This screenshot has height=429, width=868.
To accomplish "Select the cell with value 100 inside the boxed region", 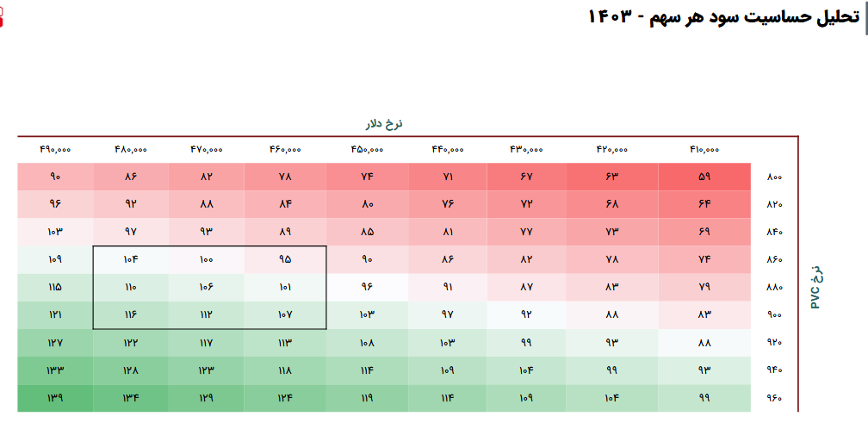I will click(x=206, y=259).
